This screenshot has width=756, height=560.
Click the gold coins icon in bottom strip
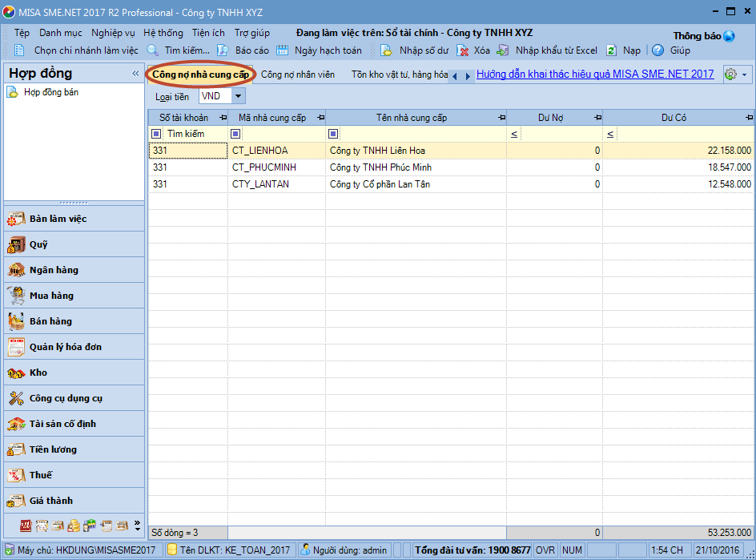click(x=74, y=526)
